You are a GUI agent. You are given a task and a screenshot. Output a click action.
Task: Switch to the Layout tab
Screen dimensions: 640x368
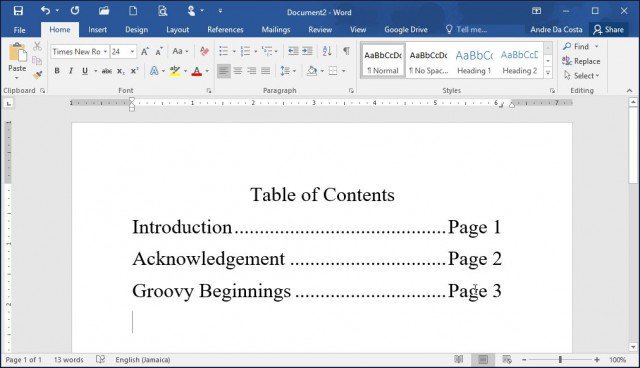[x=178, y=30]
